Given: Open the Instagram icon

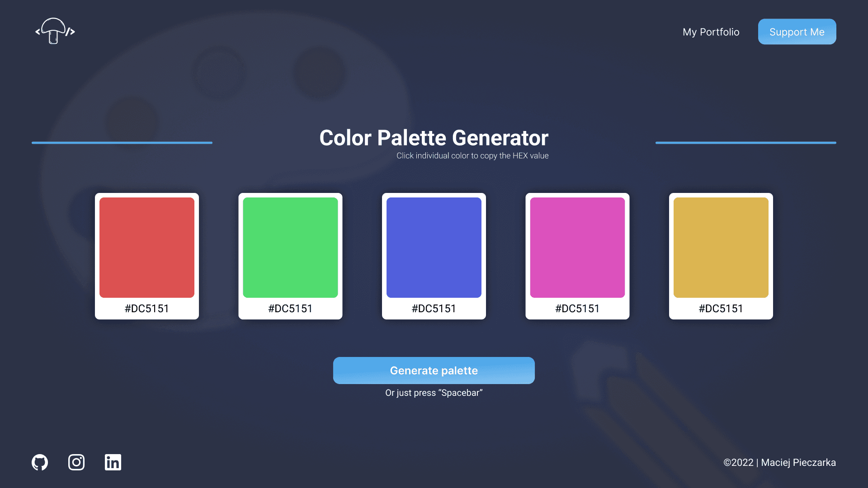Looking at the screenshot, I should coord(76,462).
